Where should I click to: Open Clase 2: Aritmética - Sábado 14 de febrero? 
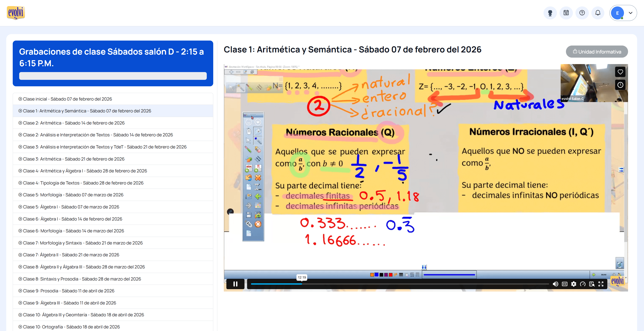[113, 123]
